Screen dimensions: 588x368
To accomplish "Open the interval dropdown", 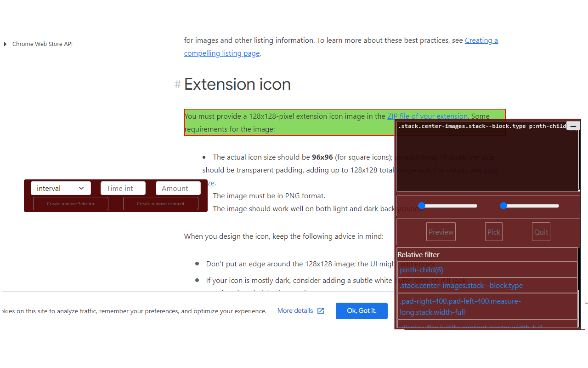I will pyautogui.click(x=61, y=188).
